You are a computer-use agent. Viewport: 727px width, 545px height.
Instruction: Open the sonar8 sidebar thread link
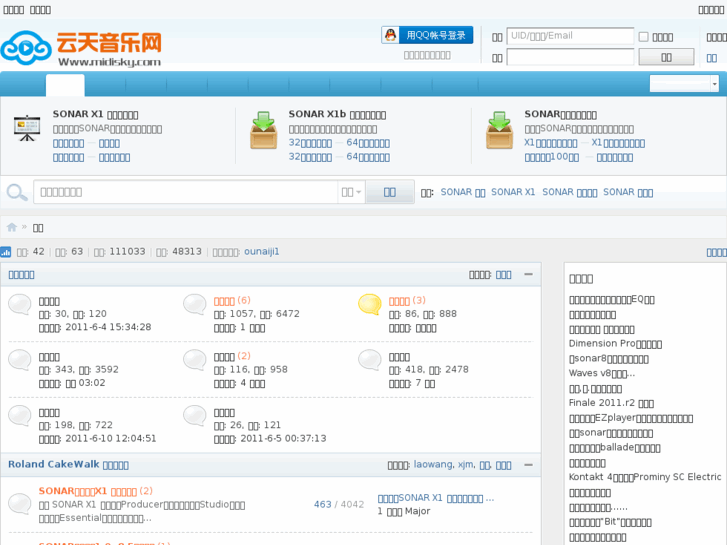(x=609, y=359)
